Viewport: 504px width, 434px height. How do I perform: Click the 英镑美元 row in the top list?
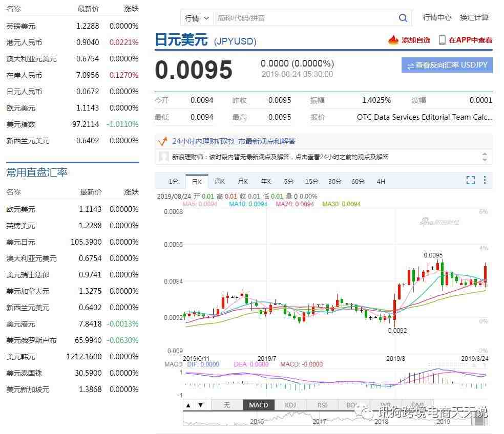(72, 26)
